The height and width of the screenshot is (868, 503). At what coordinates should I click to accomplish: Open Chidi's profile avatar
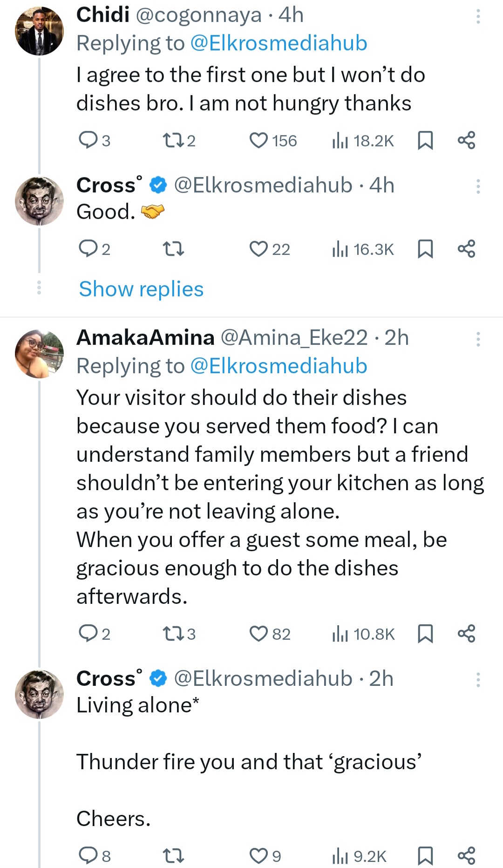point(40,32)
